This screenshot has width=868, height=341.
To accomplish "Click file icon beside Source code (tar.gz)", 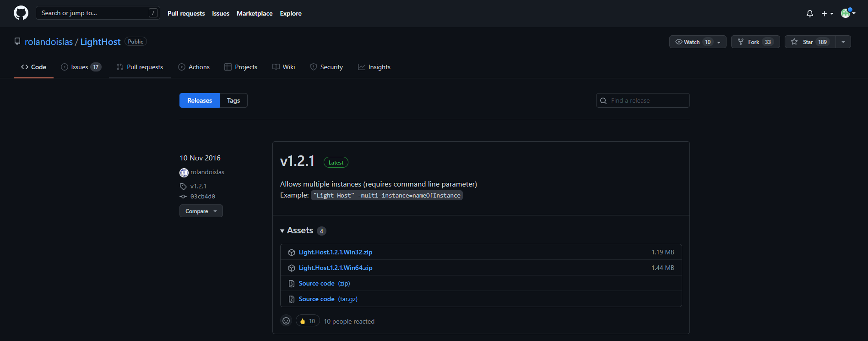I will (x=292, y=299).
